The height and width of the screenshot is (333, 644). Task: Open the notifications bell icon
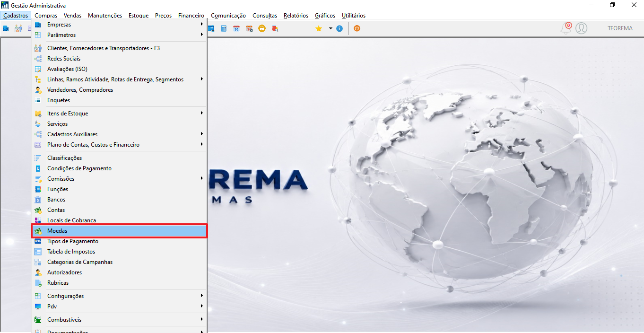pyautogui.click(x=566, y=28)
